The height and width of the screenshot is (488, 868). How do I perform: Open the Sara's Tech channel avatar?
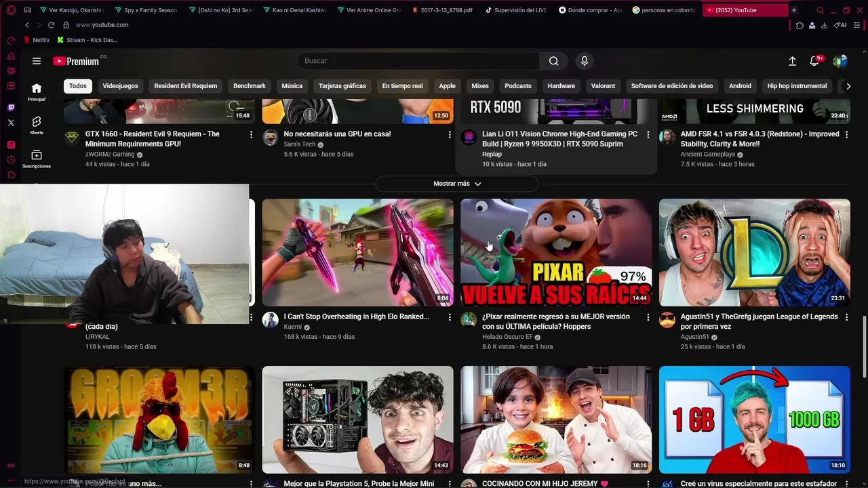pyautogui.click(x=271, y=138)
